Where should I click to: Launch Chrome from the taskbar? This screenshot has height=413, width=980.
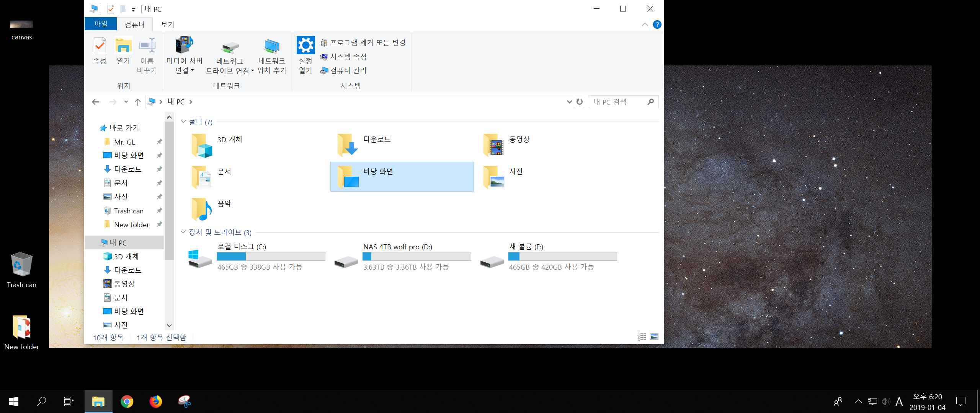(x=127, y=402)
